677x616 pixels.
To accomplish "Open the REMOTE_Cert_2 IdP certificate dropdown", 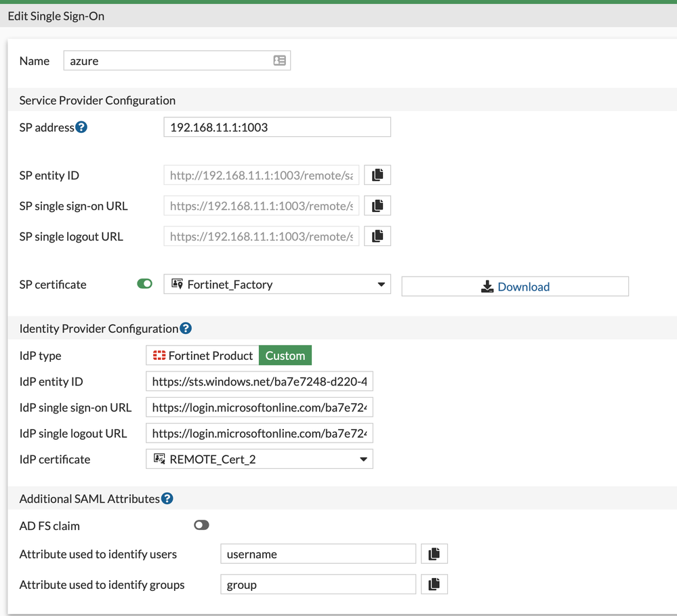I will [x=260, y=459].
